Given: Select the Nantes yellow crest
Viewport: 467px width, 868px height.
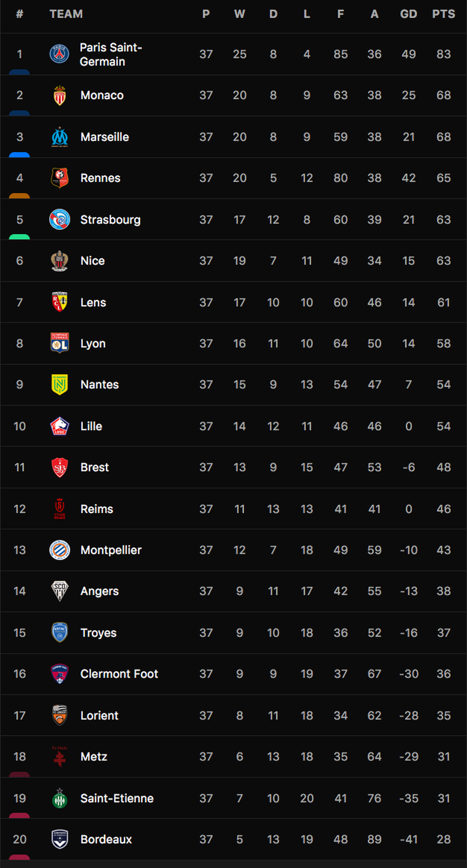Looking at the screenshot, I should click(x=59, y=384).
